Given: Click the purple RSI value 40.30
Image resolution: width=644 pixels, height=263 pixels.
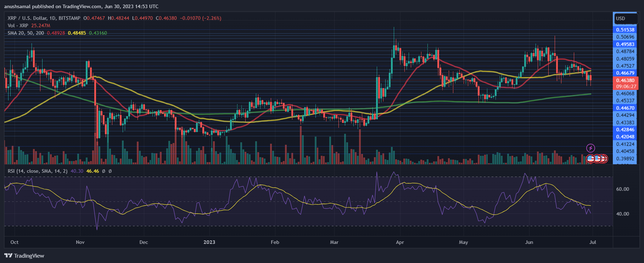Looking at the screenshot, I should coord(77,171).
